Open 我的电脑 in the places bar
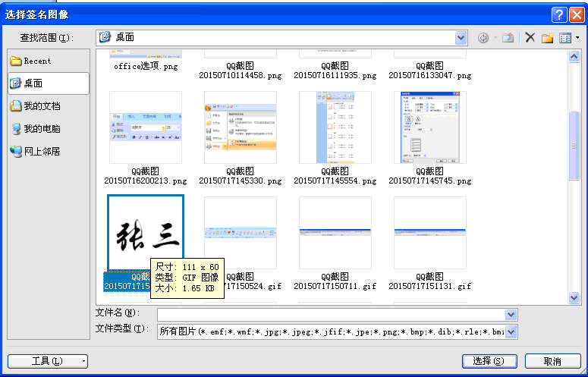The height and width of the screenshot is (377, 588). [48, 129]
